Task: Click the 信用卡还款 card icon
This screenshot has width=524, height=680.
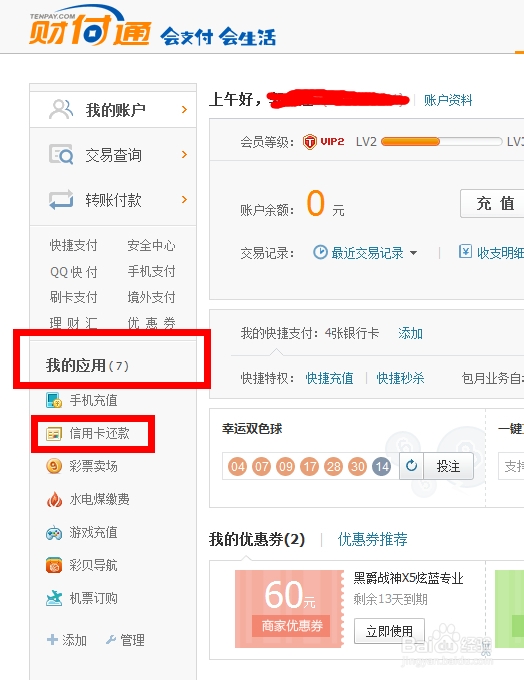Action: 54,433
